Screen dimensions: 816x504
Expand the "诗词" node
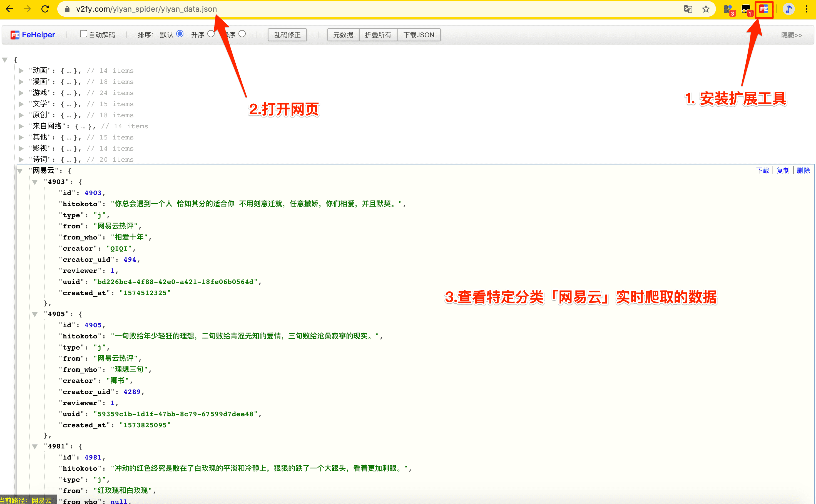pyautogui.click(x=21, y=159)
